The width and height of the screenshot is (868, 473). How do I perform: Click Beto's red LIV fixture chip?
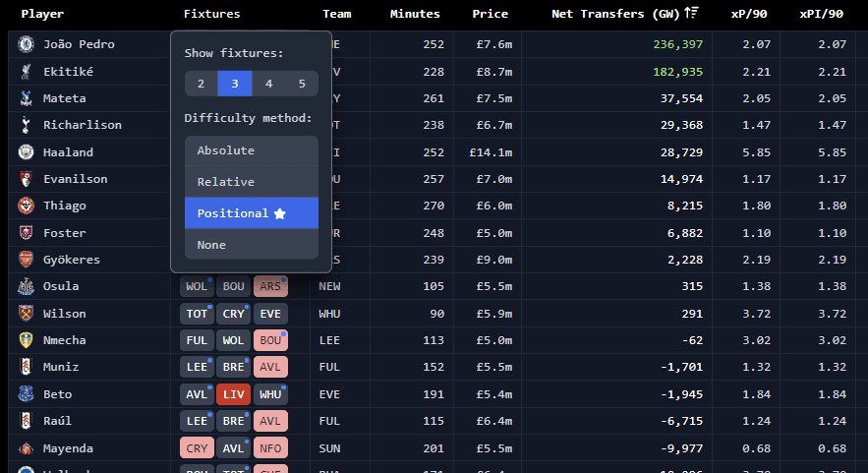233,394
